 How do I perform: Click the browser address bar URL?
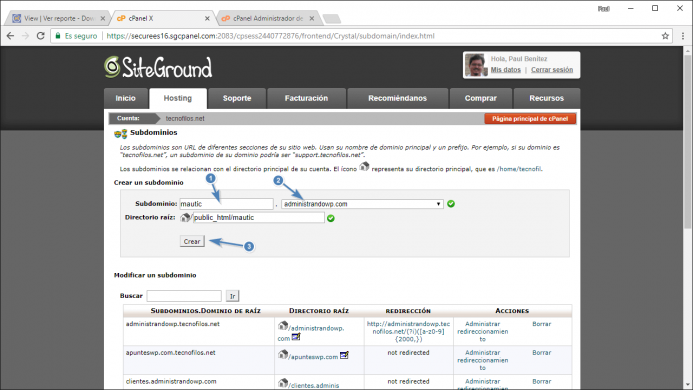[270, 36]
